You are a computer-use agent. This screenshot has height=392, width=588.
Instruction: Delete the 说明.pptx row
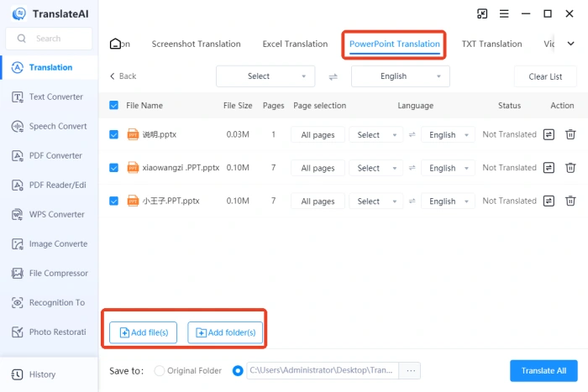[570, 134]
